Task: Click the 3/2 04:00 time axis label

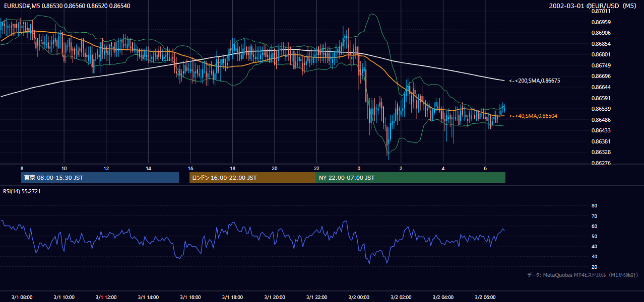Action: [443, 297]
